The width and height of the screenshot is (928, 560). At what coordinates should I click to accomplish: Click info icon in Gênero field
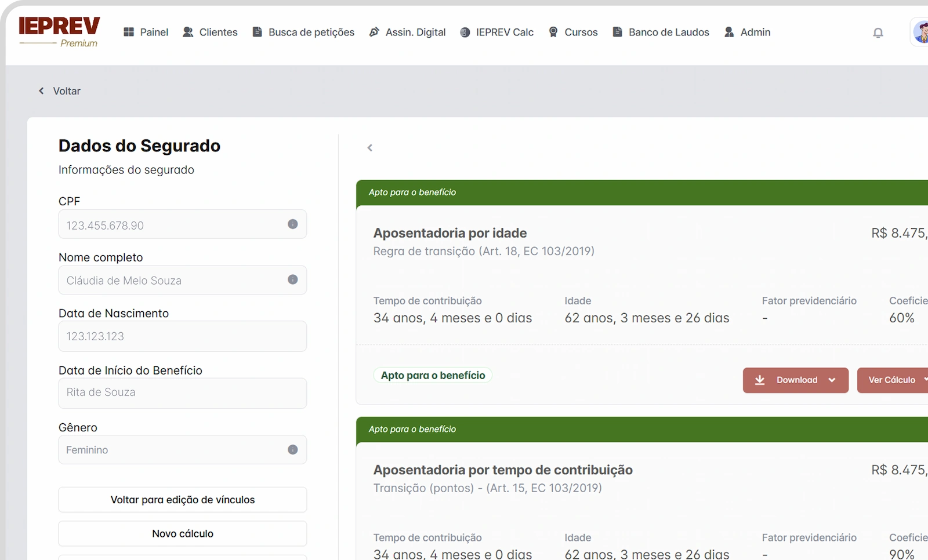point(293,449)
